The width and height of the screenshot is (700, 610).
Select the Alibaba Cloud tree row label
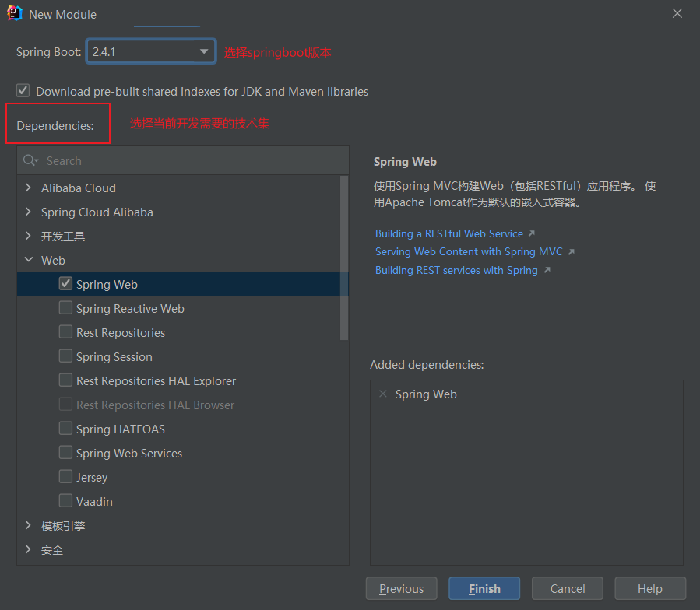point(79,188)
